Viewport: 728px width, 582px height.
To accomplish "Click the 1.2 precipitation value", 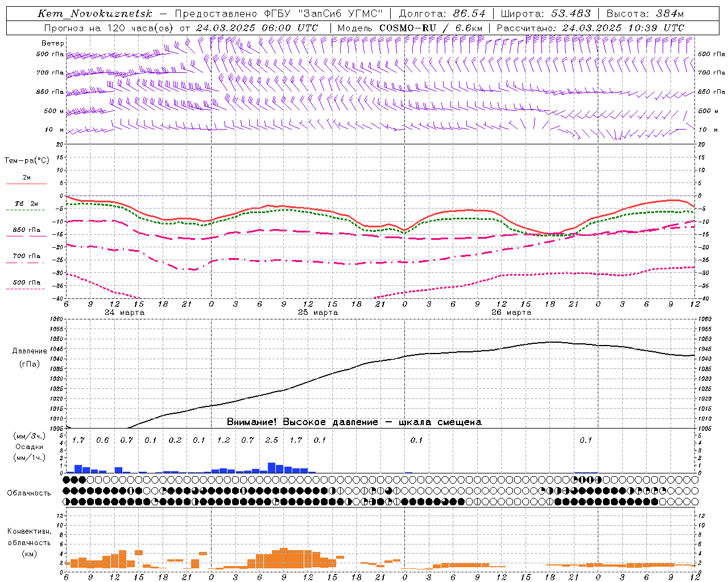I will [224, 440].
